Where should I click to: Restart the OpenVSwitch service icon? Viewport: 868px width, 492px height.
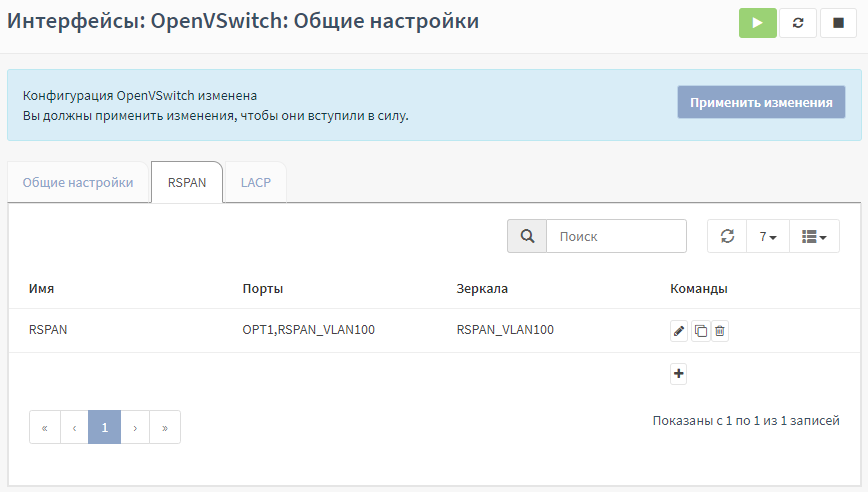pyautogui.click(x=798, y=23)
